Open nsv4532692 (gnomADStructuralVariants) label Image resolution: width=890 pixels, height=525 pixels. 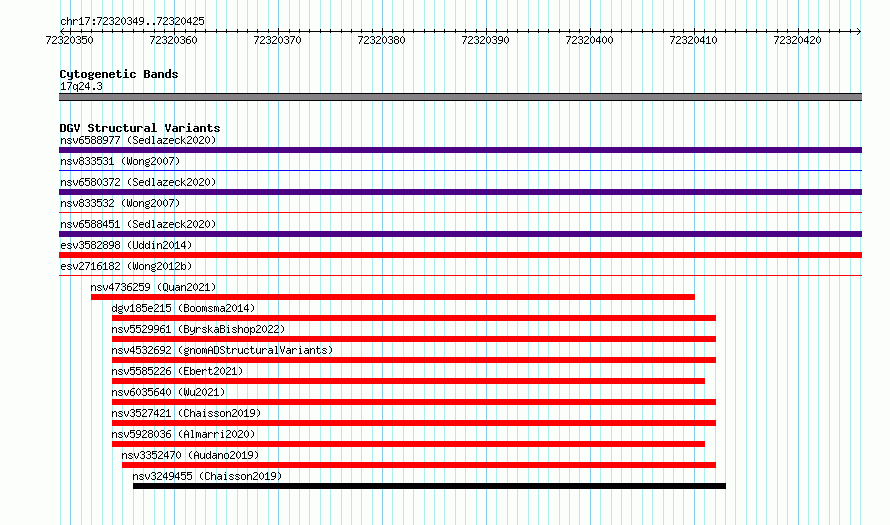pos(222,350)
